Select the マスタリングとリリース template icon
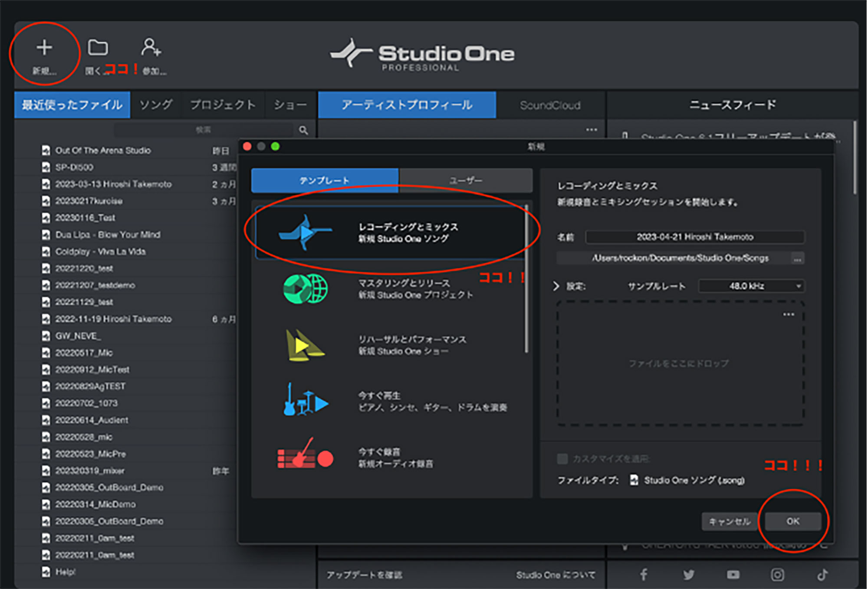Screen dimensions: 868x589 click(x=305, y=289)
